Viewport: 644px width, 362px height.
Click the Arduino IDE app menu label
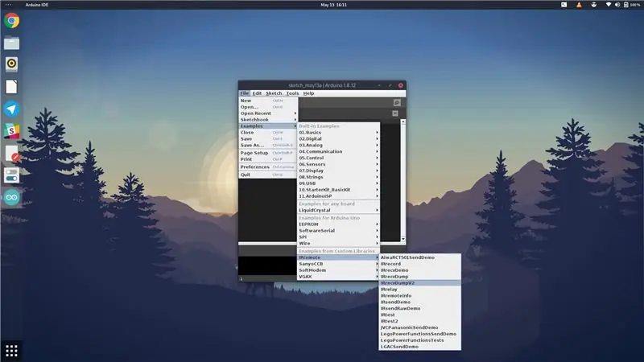coord(36,5)
